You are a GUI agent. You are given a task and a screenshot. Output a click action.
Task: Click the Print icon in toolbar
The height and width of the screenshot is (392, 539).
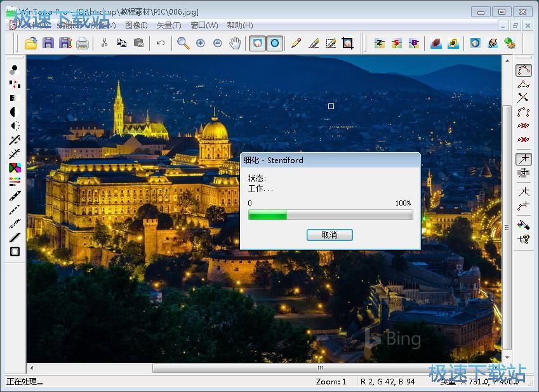pos(83,43)
